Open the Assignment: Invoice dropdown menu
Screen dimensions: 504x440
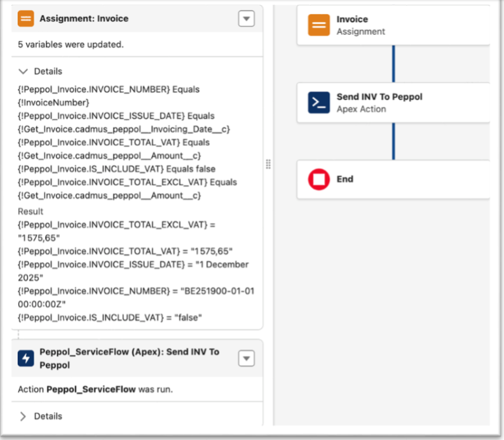click(x=246, y=19)
